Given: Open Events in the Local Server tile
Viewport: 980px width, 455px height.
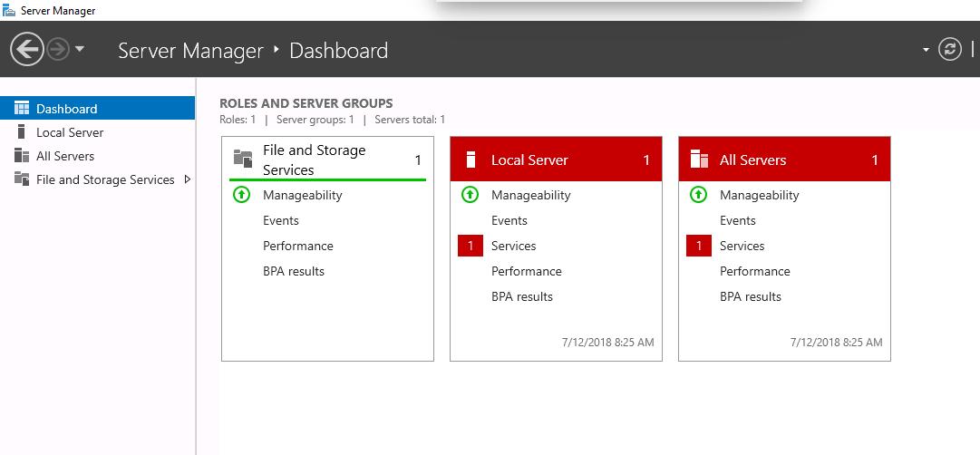Looking at the screenshot, I should tap(509, 220).
